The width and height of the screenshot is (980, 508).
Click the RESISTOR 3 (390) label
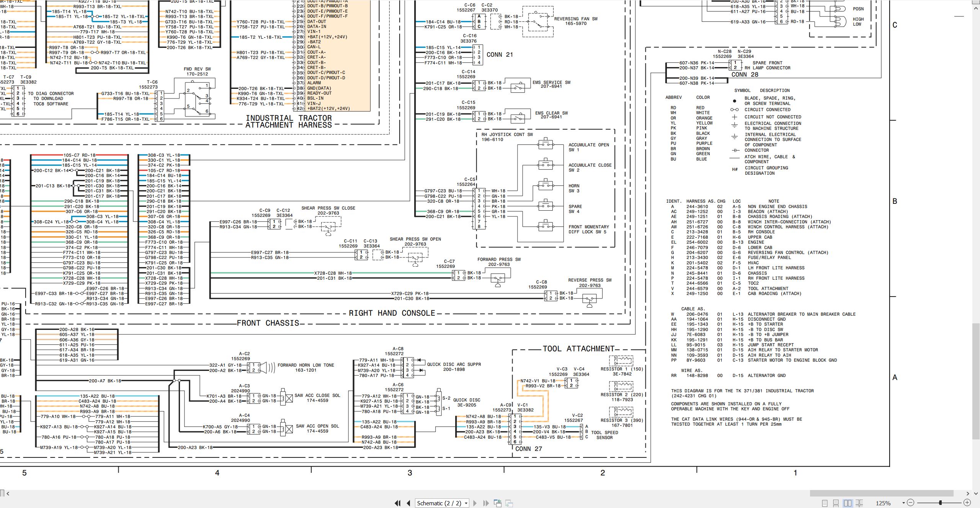pos(622,420)
